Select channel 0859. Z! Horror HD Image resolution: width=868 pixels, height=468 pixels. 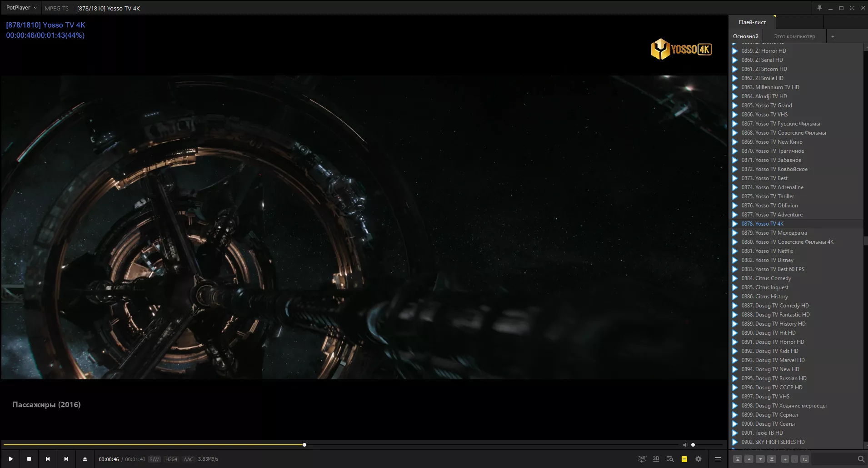point(797,51)
